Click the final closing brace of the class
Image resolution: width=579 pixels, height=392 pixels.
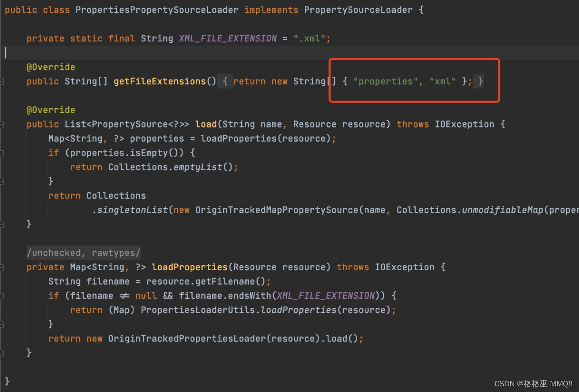(x=7, y=381)
